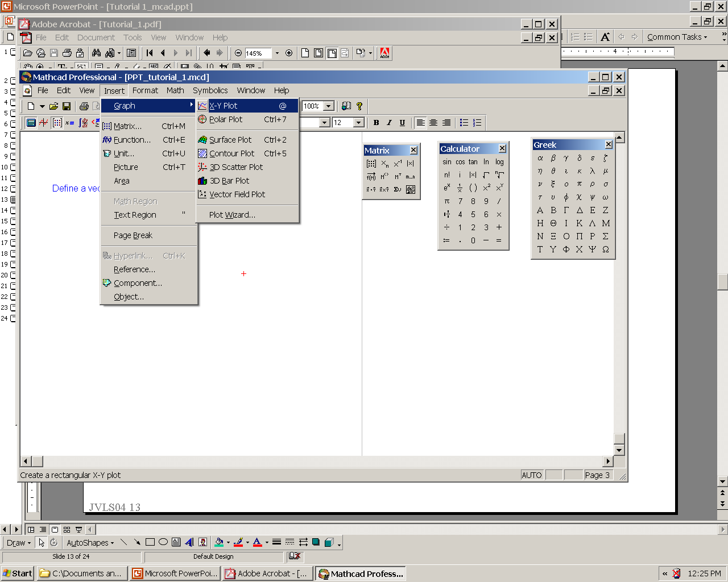
Task: Click capital Omega in Greek palette
Action: pos(606,250)
